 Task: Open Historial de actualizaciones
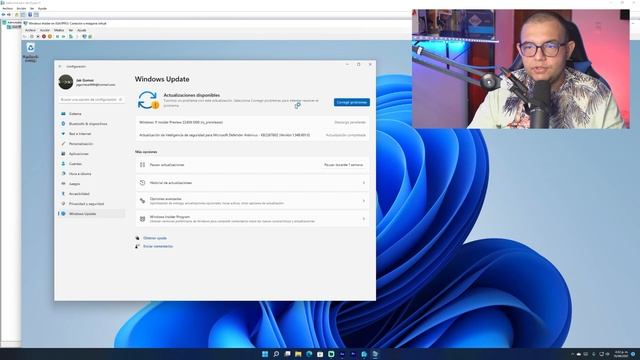tap(252, 183)
